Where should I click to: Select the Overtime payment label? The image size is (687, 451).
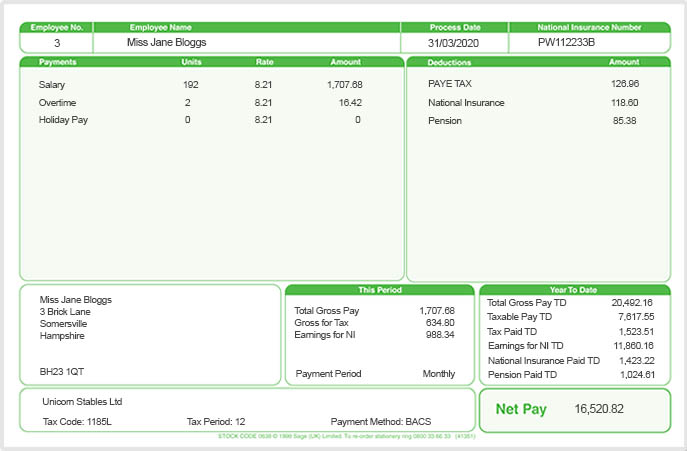[x=57, y=103]
